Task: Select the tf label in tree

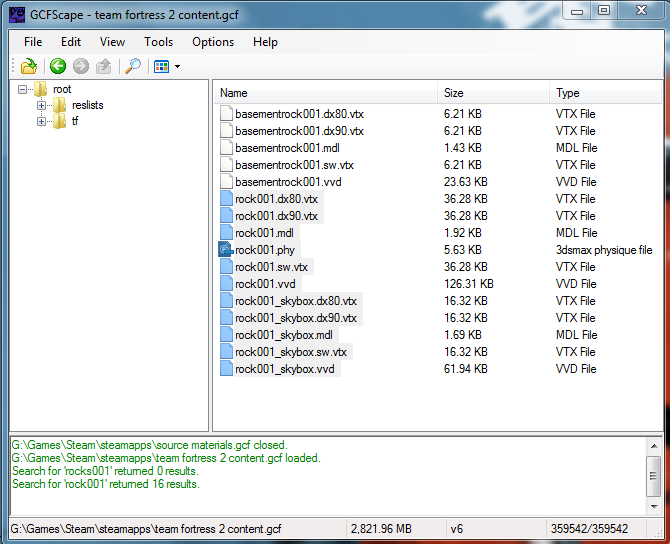Action: 75,121
